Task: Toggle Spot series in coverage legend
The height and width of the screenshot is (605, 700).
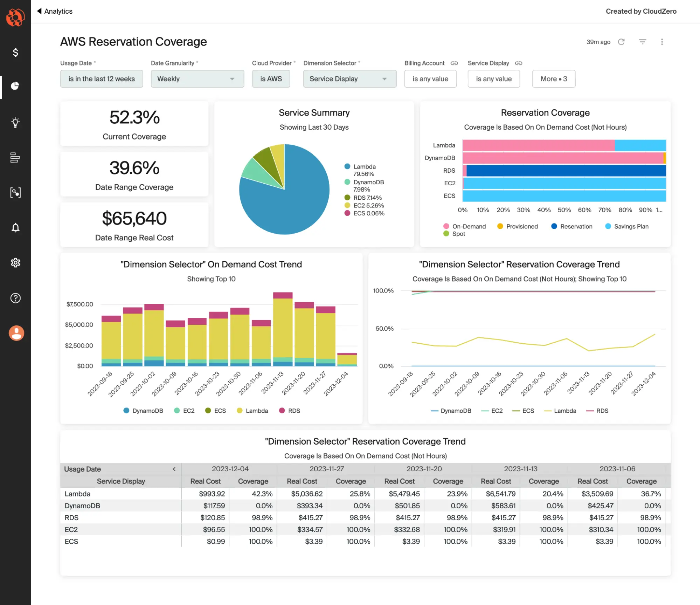Action: click(454, 234)
